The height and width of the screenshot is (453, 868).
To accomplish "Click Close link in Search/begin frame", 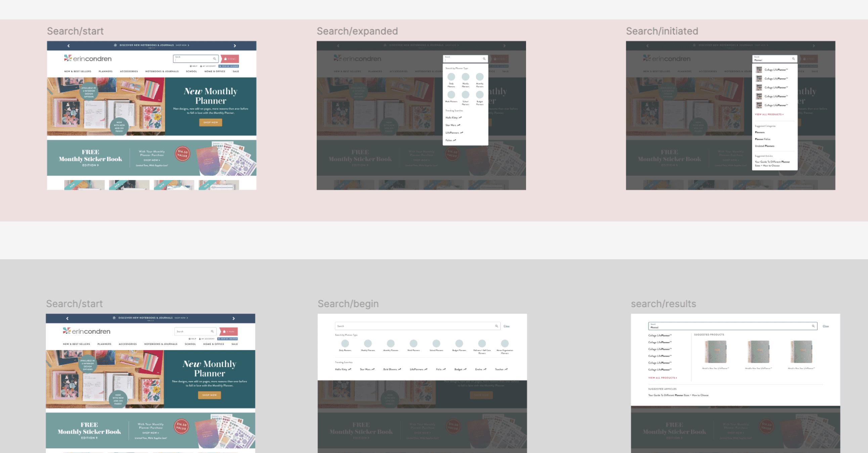I will coord(507,326).
